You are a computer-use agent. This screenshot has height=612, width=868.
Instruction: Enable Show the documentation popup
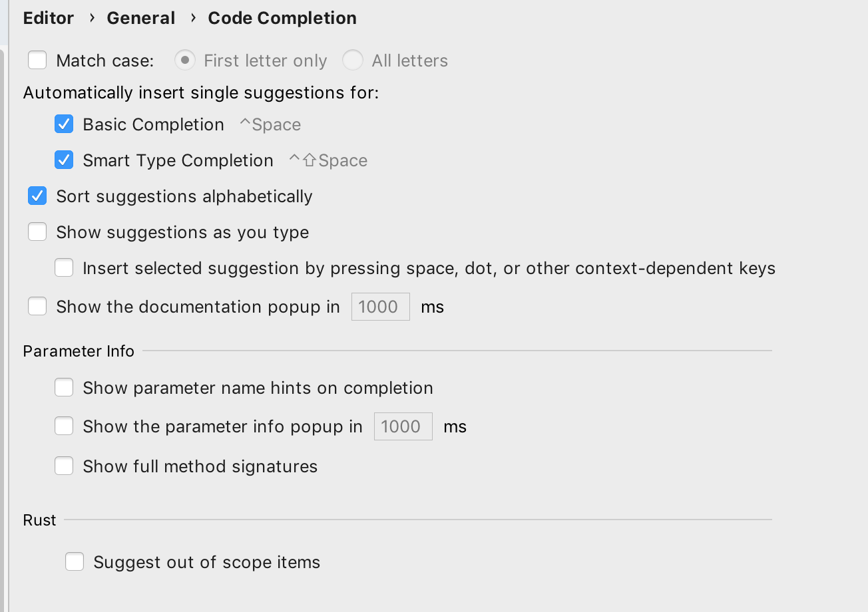click(37, 307)
